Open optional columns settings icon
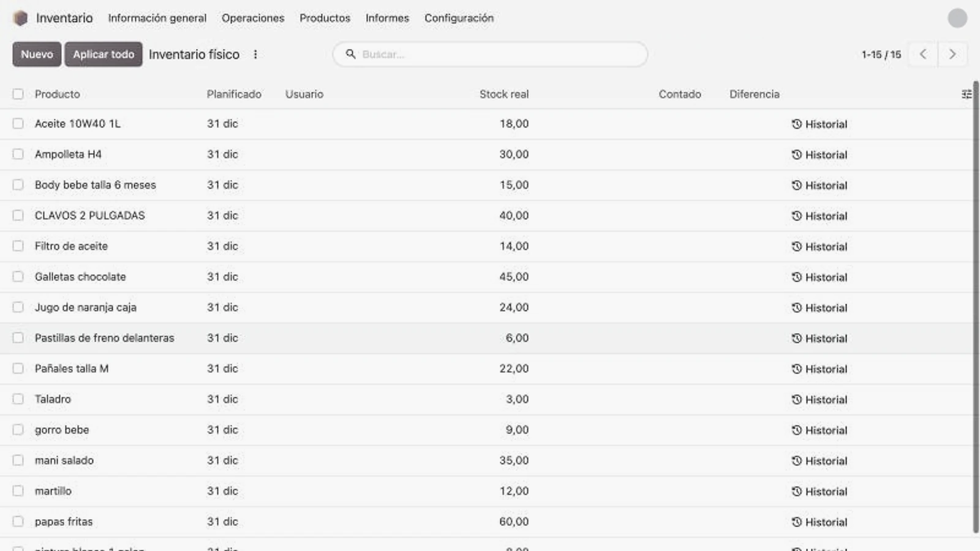This screenshot has width=980, height=551. tap(966, 94)
